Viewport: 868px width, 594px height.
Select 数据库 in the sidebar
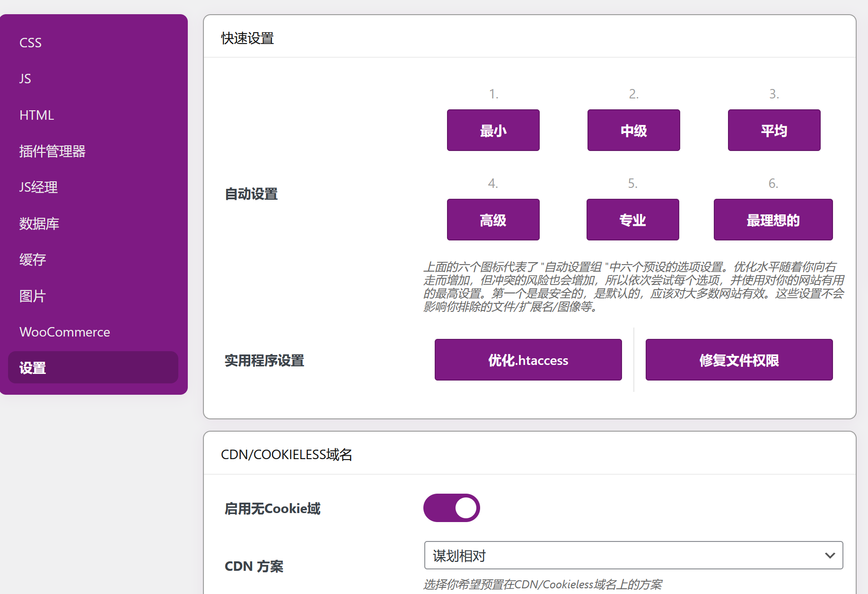[x=39, y=223]
